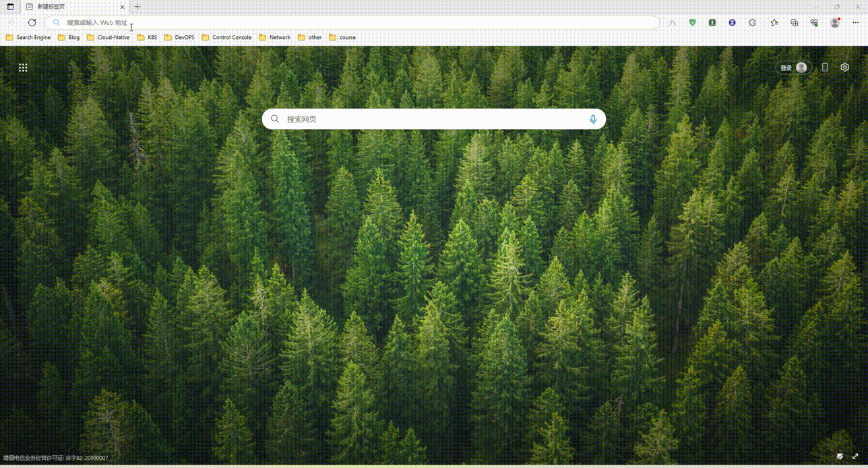The width and height of the screenshot is (868, 468).
Task: Click the search magnifier icon
Action: click(275, 119)
